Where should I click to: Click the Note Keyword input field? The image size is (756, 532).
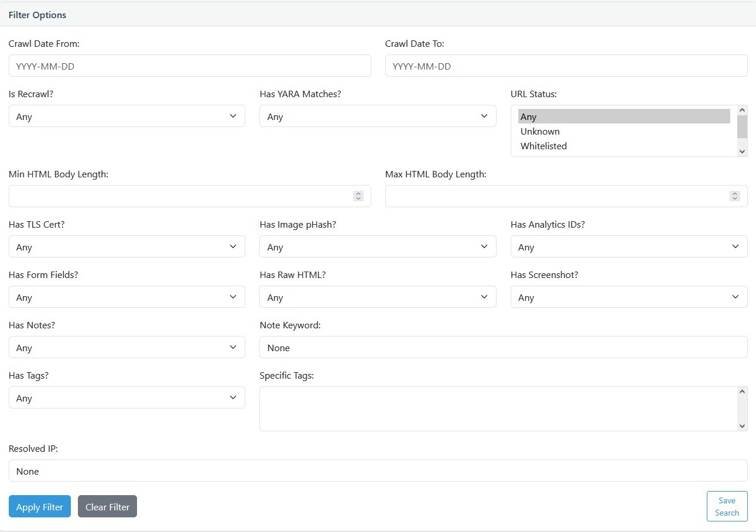504,347
